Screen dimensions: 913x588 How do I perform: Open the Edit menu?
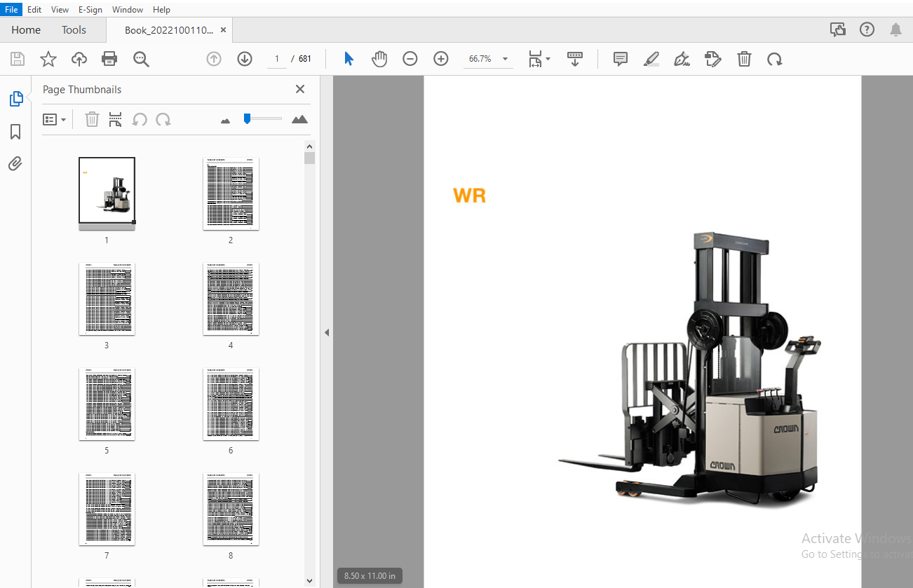tap(34, 10)
